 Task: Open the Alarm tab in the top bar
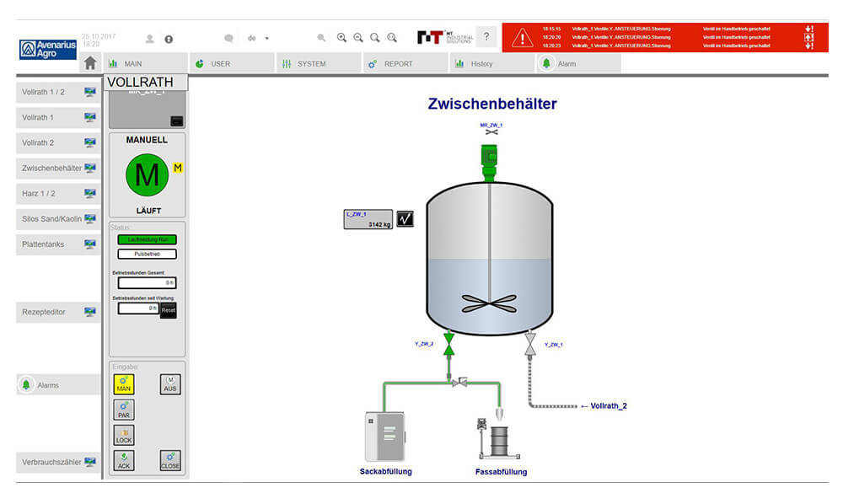click(579, 63)
